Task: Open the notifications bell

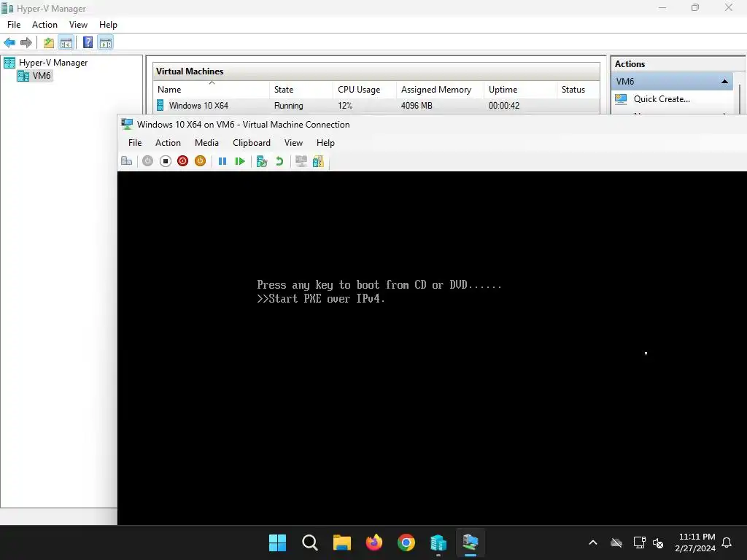Action: 727,542
